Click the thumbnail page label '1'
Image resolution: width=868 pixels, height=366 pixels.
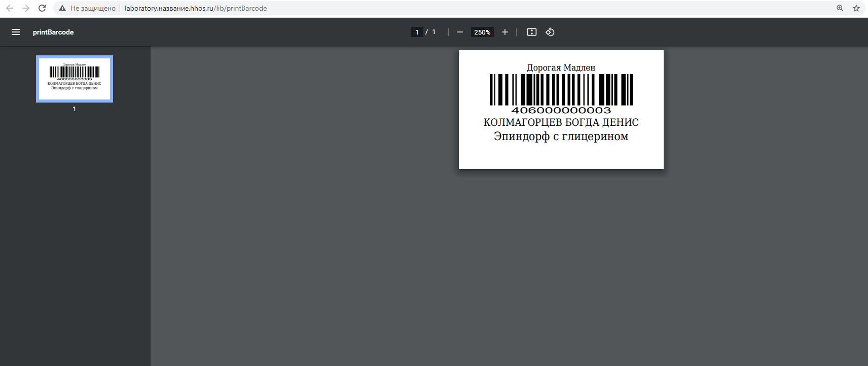(x=75, y=109)
